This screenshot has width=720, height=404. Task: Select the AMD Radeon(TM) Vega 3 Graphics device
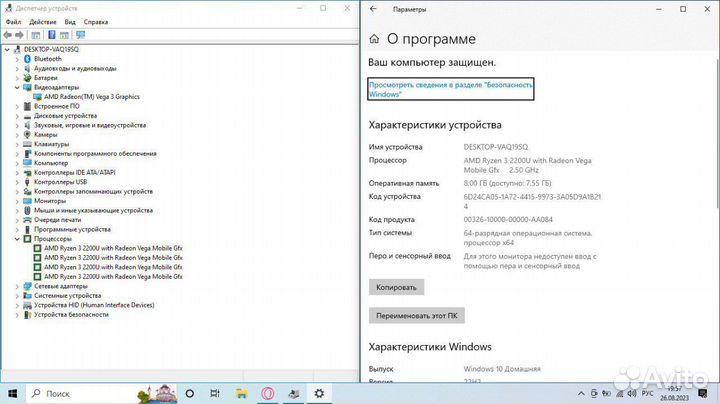(x=92, y=97)
